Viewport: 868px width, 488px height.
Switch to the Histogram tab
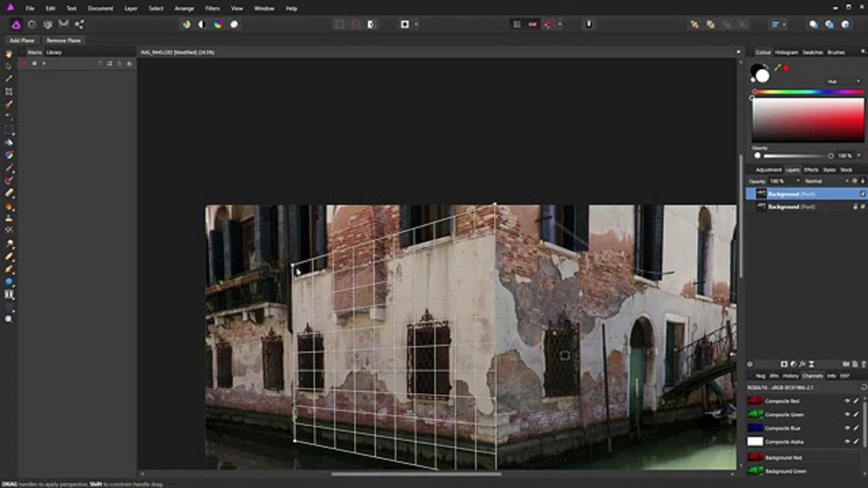point(786,52)
